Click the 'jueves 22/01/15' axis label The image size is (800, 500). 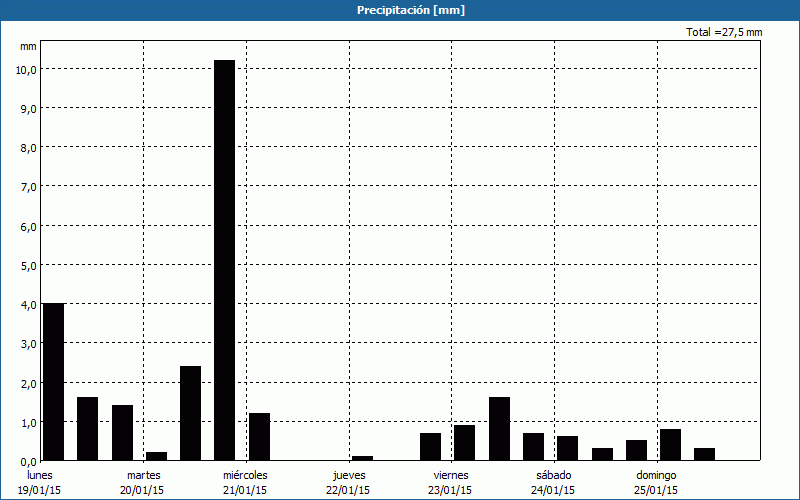348,482
